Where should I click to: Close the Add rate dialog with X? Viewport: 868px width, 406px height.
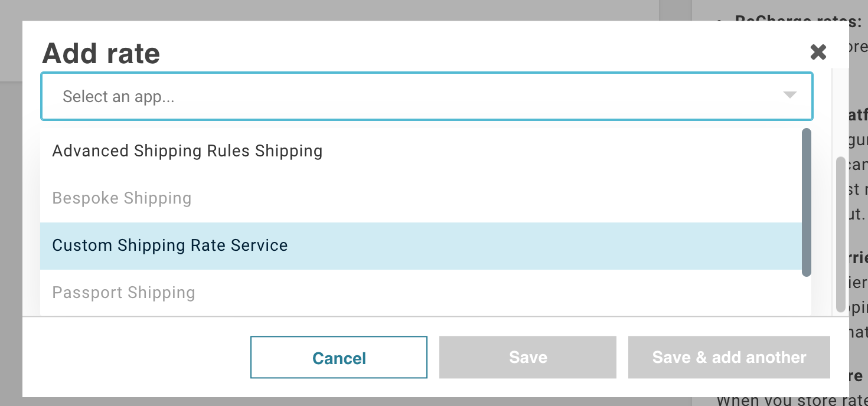click(x=818, y=52)
